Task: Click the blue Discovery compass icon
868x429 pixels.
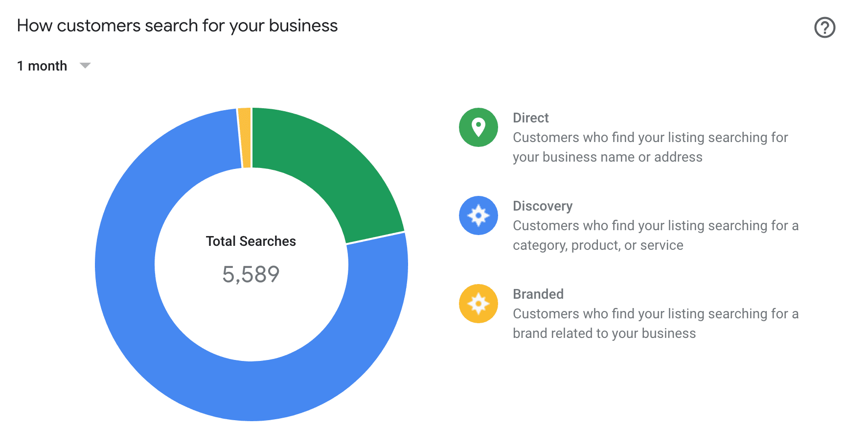Action: pyautogui.click(x=478, y=215)
